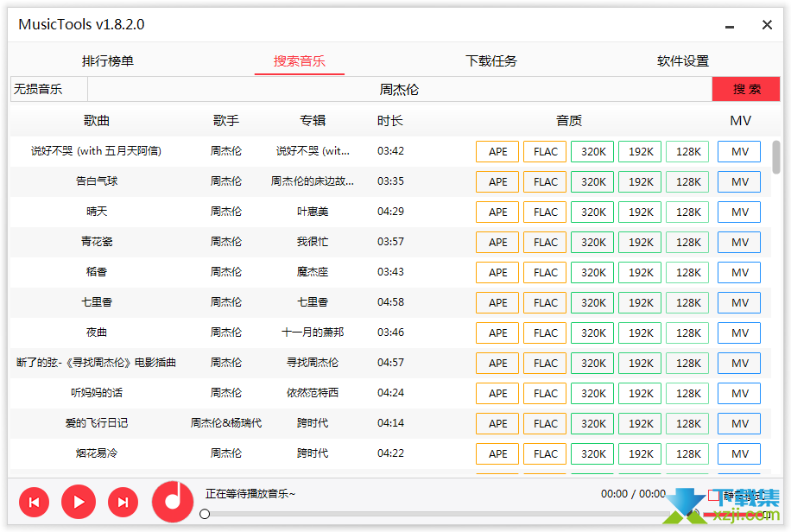Viewport: 791px width, 532px height.
Task: Select the song title 烟花易冷
Action: pyautogui.click(x=97, y=453)
